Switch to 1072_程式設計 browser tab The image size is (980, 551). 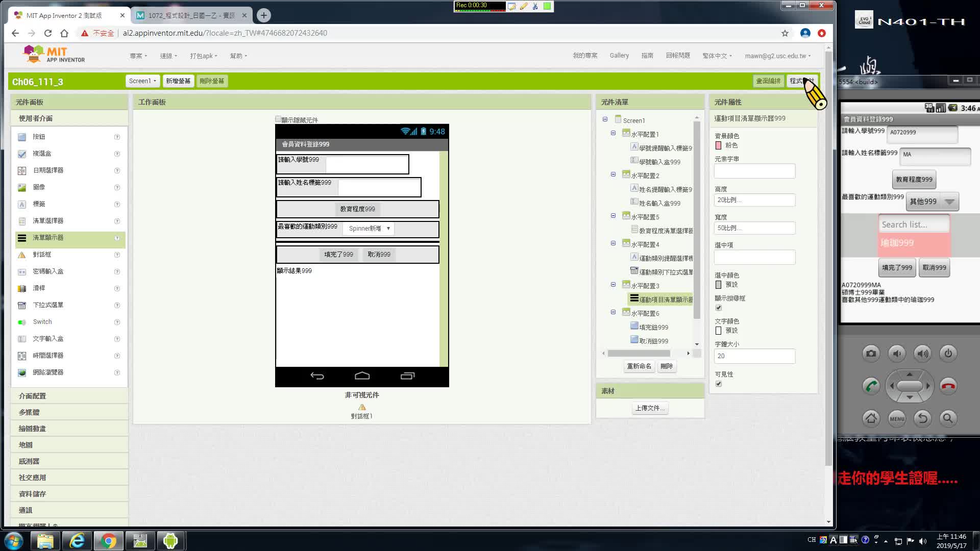coord(191,15)
